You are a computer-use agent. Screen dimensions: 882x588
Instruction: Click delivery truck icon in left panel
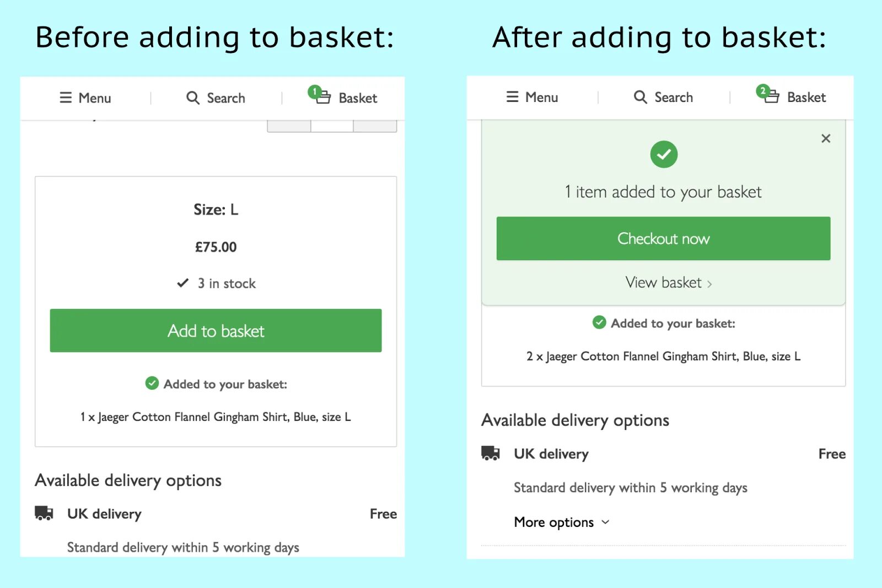click(x=44, y=513)
